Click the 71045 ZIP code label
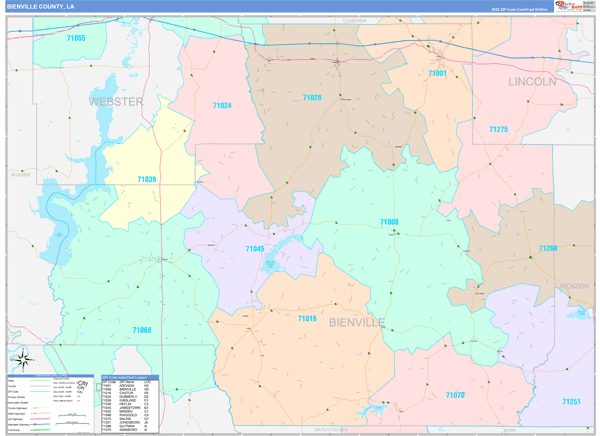This screenshot has height=436, width=600. coord(255,249)
